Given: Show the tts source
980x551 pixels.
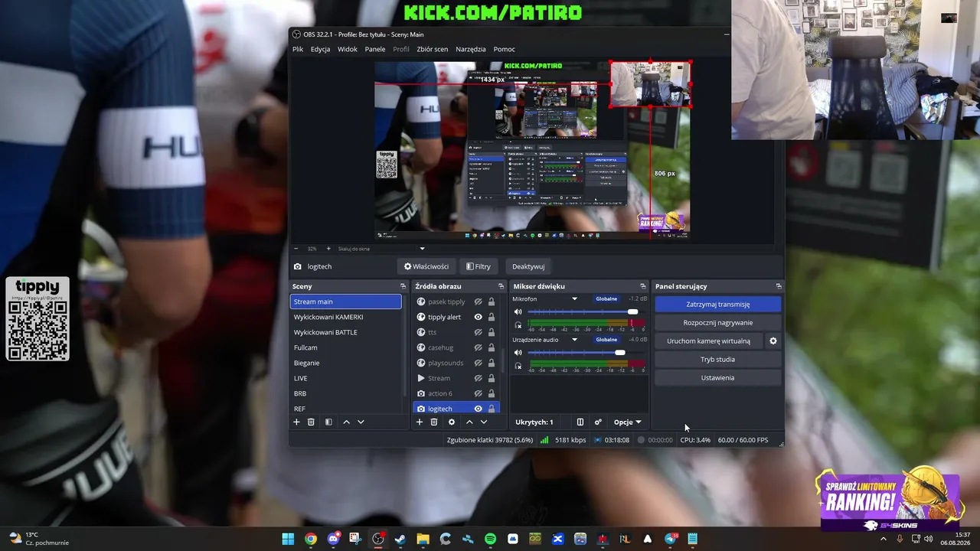Looking at the screenshot, I should pos(478,332).
